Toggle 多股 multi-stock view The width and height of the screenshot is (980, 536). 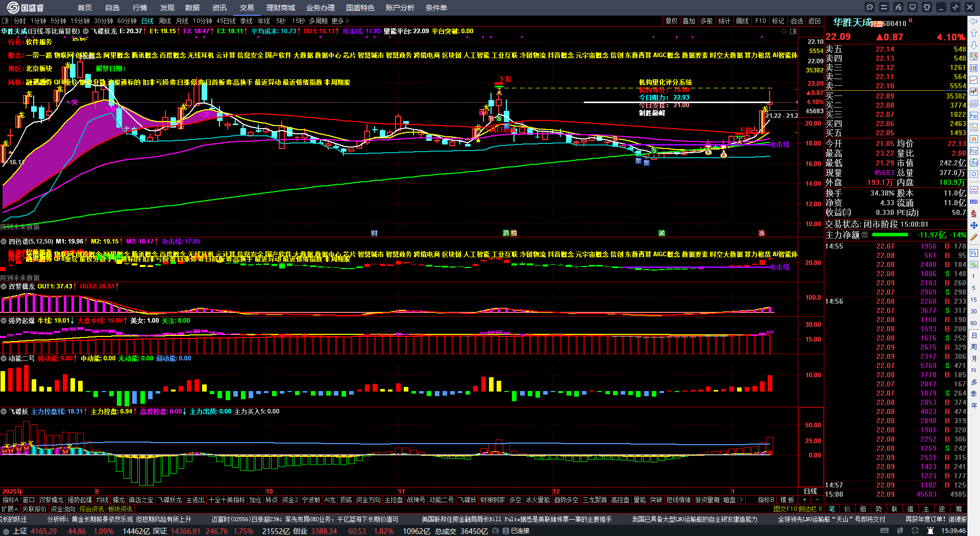pyautogui.click(x=706, y=21)
